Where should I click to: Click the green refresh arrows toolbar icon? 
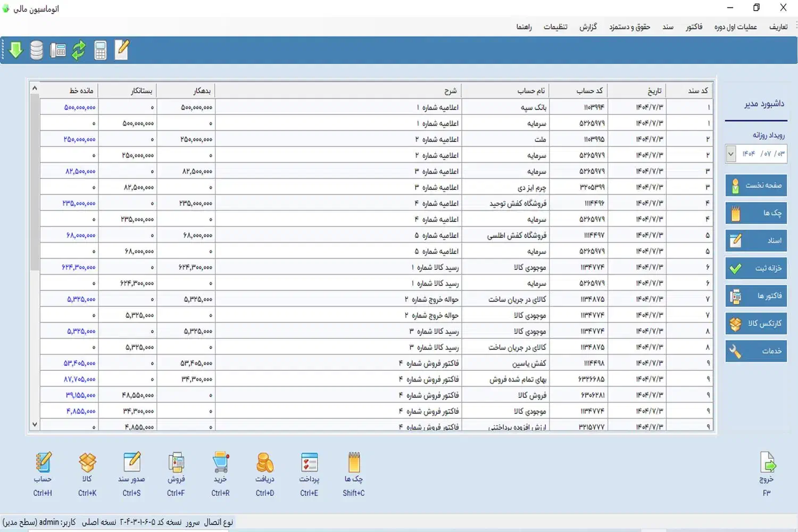pos(79,50)
